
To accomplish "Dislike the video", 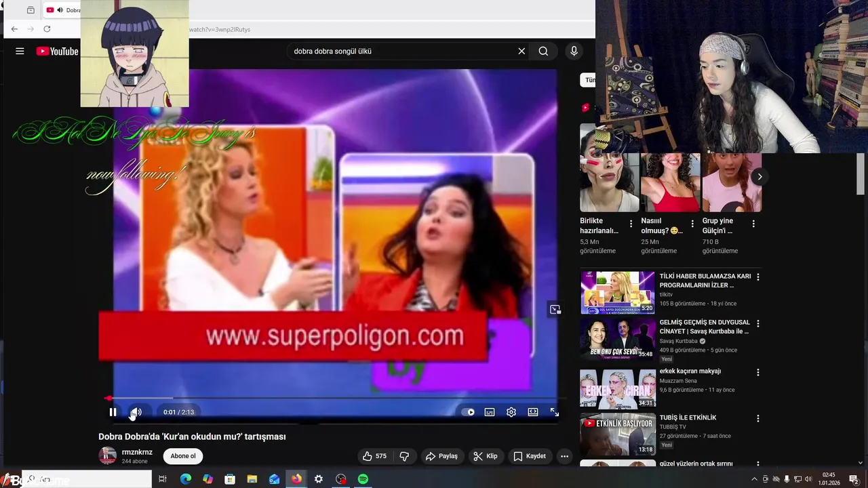I will click(404, 456).
